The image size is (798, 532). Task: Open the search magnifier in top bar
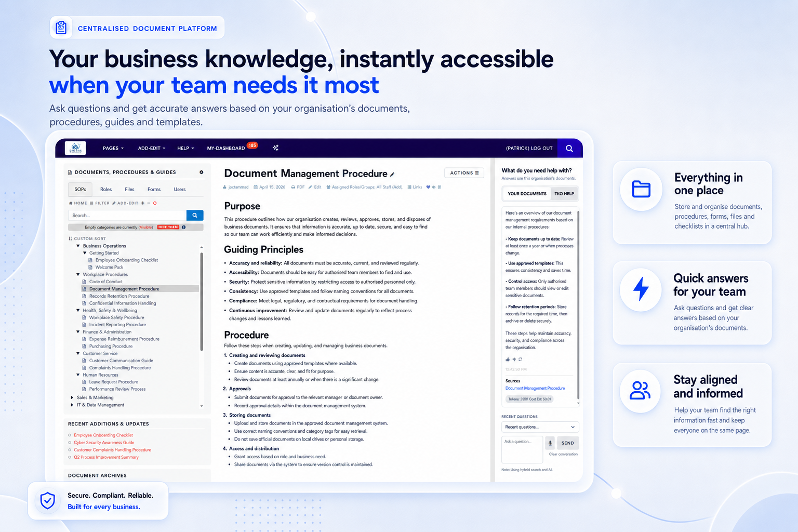click(569, 148)
